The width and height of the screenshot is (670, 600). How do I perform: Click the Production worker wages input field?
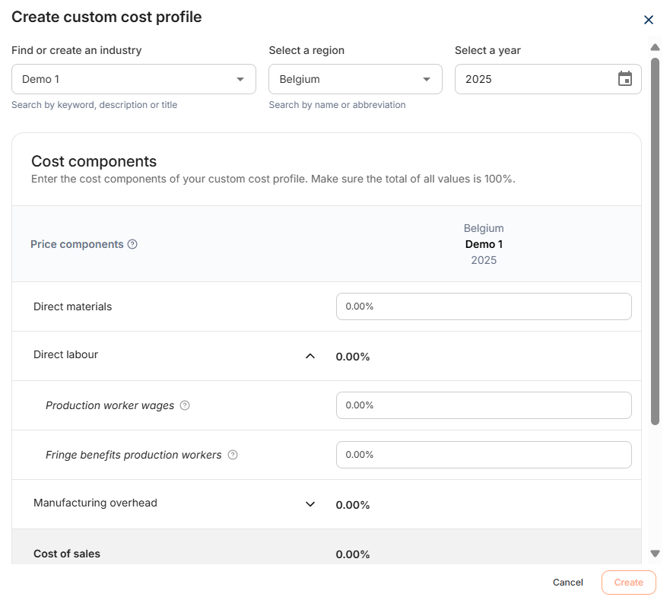click(483, 406)
